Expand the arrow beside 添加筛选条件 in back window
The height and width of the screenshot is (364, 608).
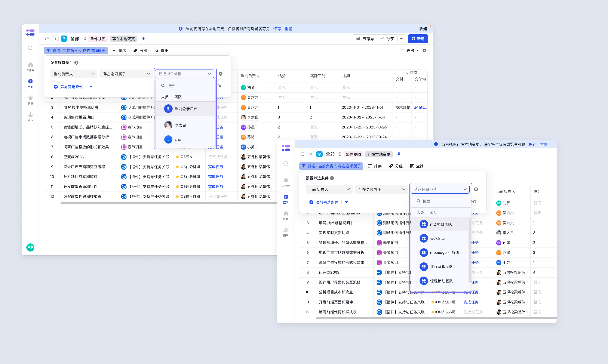pos(91,87)
